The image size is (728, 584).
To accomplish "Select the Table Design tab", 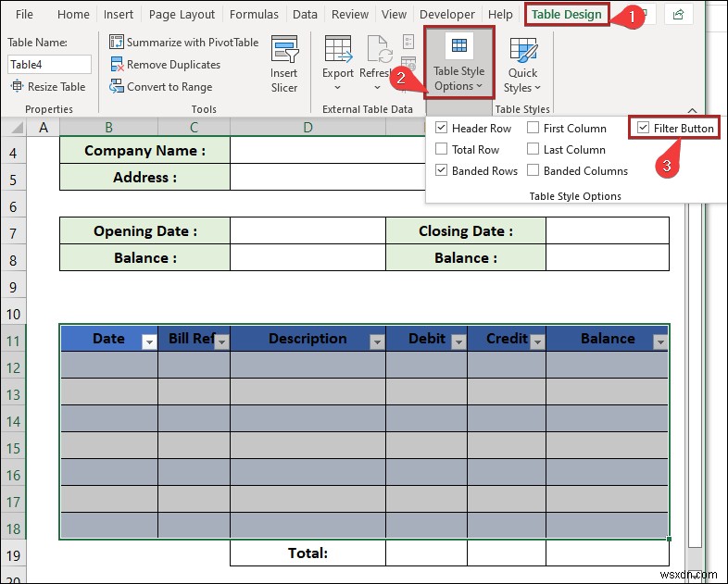I will [567, 15].
